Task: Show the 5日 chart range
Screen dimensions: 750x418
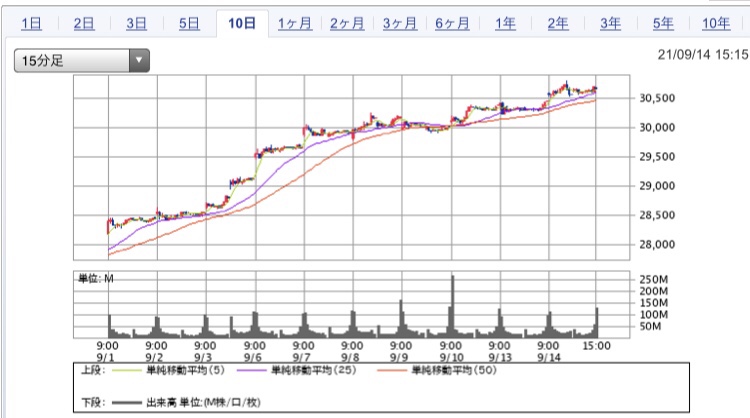Action: click(x=189, y=23)
